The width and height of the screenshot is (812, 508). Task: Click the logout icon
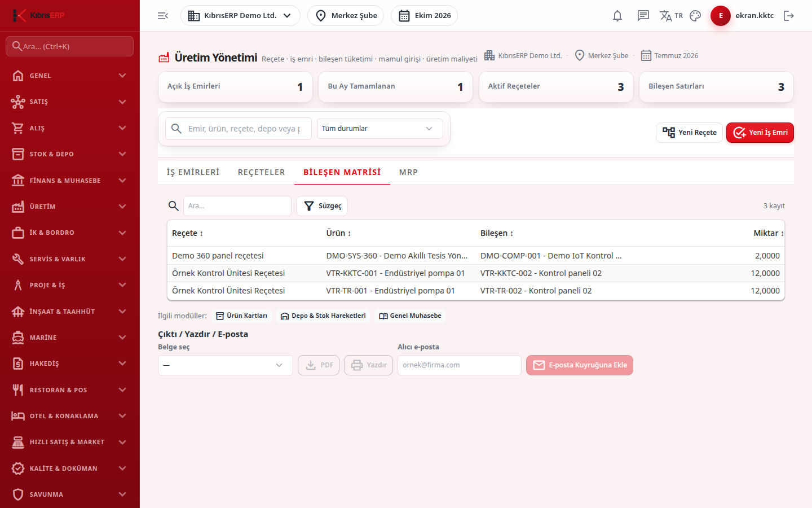(x=789, y=16)
